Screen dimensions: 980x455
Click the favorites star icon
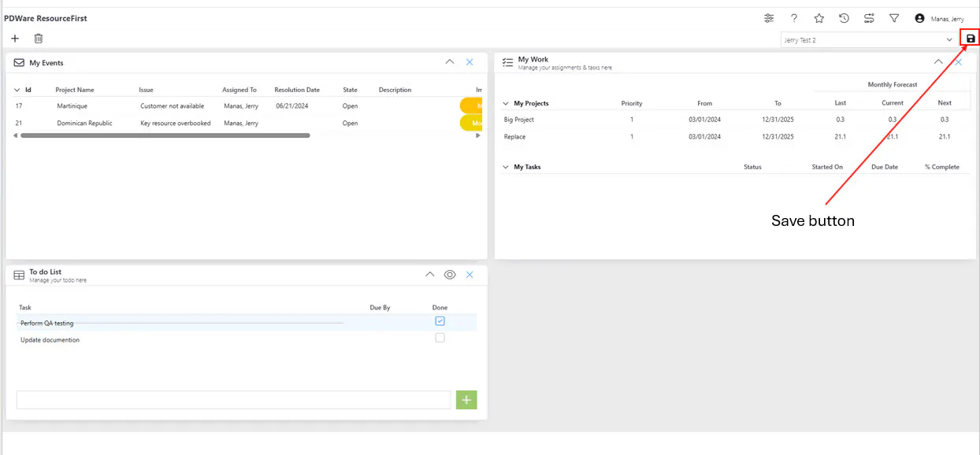tap(819, 18)
